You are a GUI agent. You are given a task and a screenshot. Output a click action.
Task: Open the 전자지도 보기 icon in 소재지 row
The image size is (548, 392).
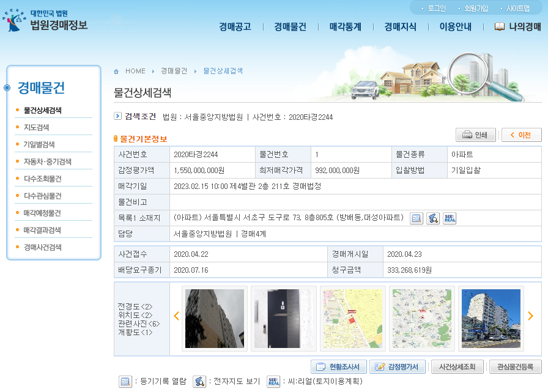point(433,218)
